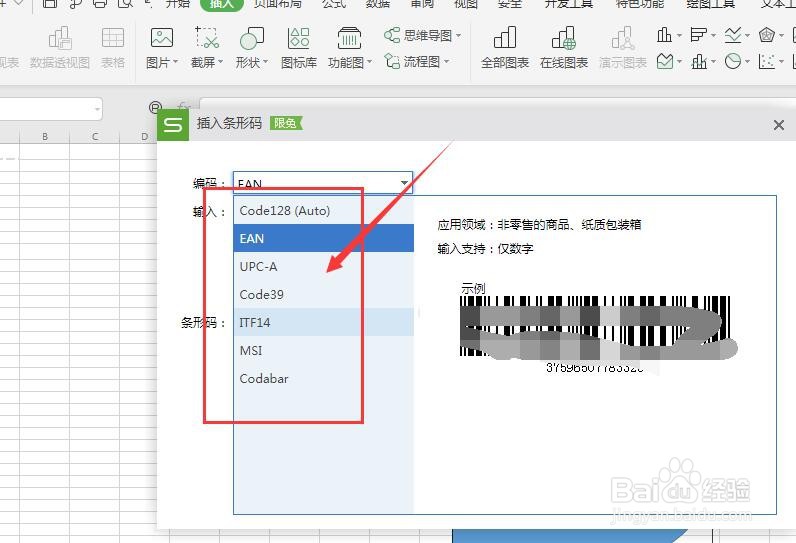
Task: Open the Icon Library (图标库)
Action: (298, 39)
